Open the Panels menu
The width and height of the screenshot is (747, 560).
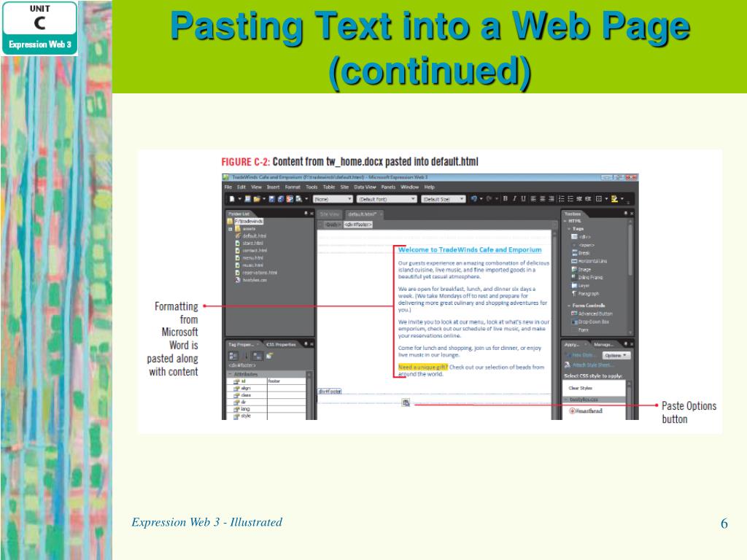(x=388, y=187)
